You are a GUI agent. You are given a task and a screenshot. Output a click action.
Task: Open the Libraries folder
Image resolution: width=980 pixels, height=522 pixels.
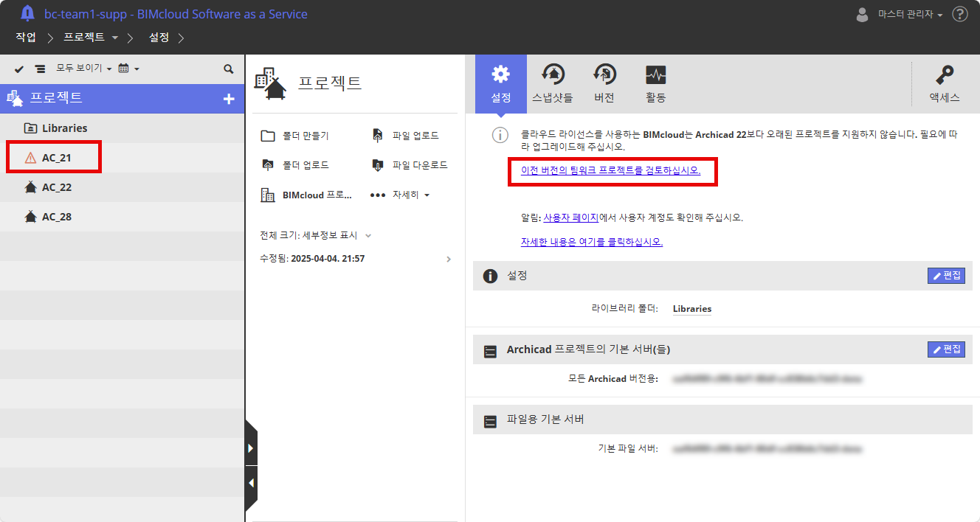[122, 128]
